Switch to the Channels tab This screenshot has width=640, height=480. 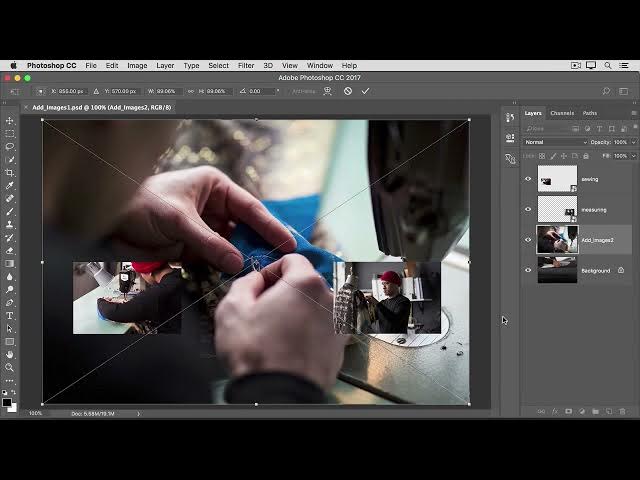562,113
